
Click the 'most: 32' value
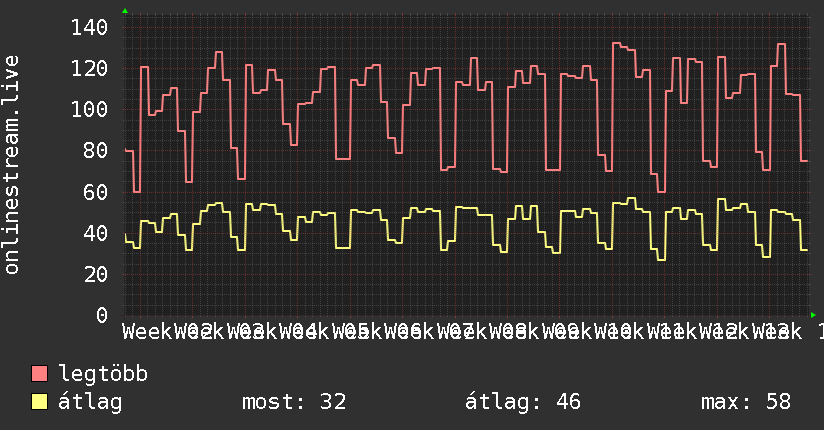(x=294, y=402)
